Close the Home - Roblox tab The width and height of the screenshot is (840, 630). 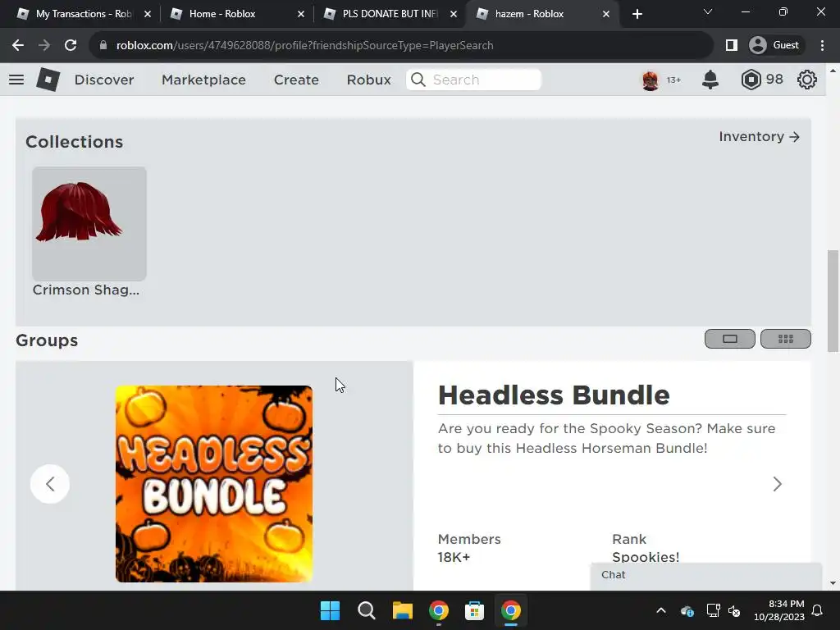[x=301, y=14]
